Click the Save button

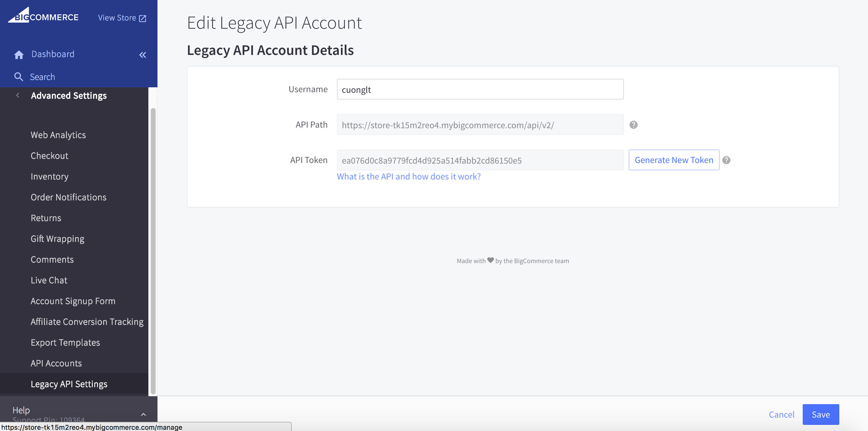[x=821, y=415]
